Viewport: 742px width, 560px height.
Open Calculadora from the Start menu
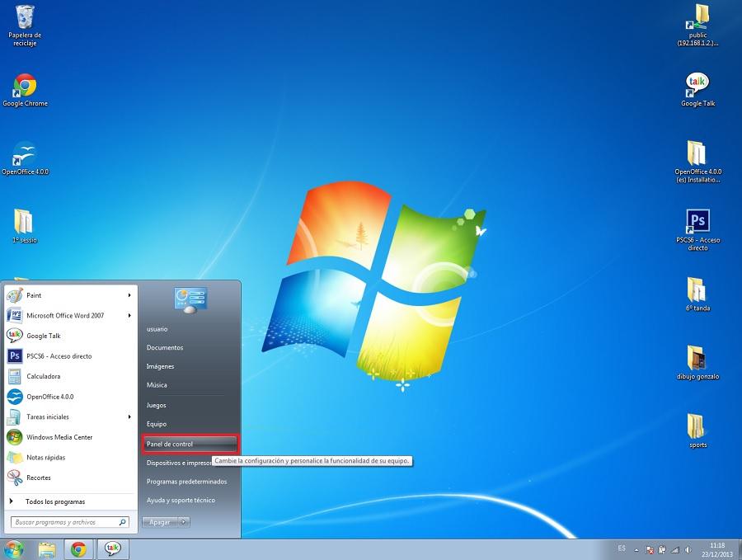point(43,376)
